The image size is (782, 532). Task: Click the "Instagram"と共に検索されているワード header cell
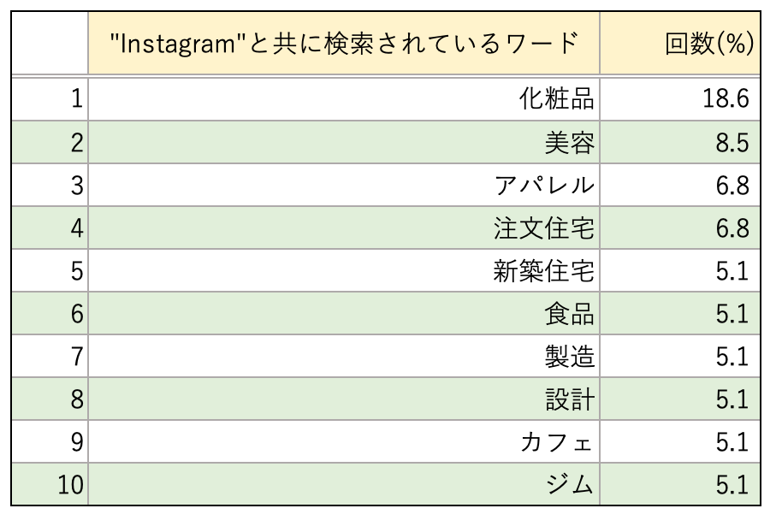click(x=344, y=44)
